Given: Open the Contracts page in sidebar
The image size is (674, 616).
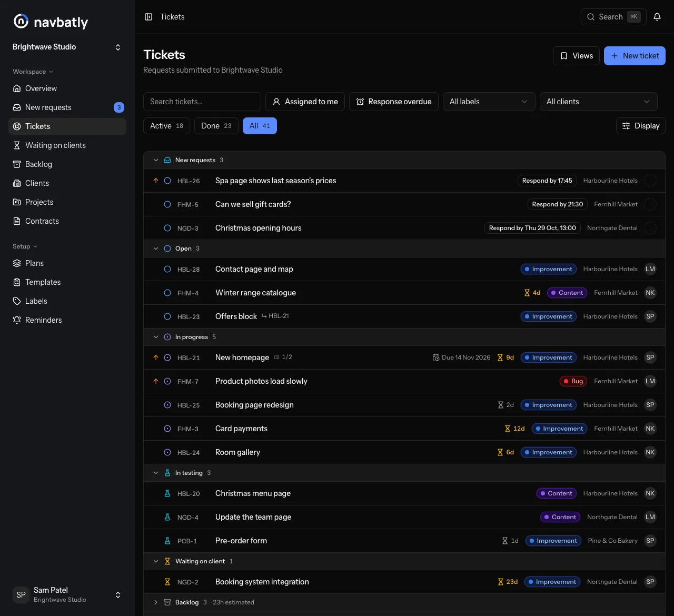Looking at the screenshot, I should pyautogui.click(x=67, y=221).
